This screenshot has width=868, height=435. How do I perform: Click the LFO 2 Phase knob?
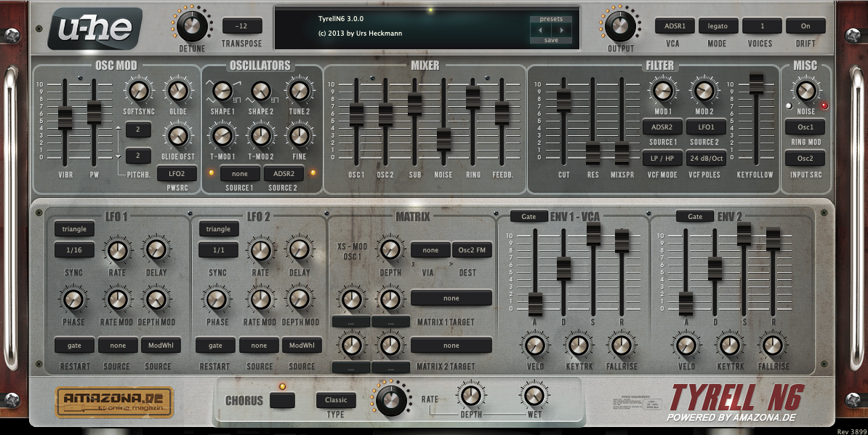[217, 299]
